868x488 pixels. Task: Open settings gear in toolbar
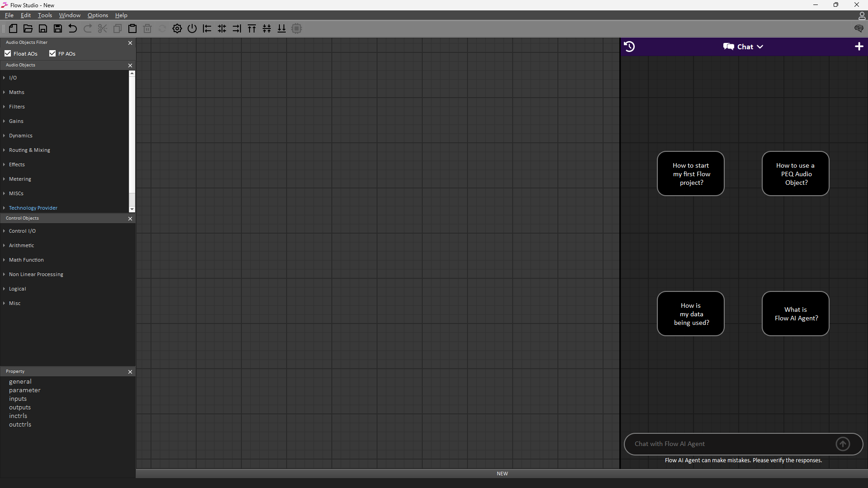click(177, 28)
